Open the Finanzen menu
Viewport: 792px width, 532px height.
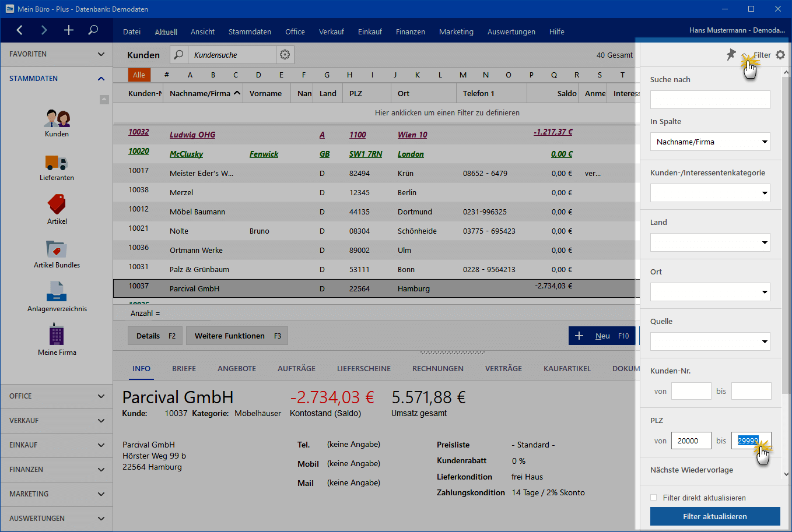410,32
